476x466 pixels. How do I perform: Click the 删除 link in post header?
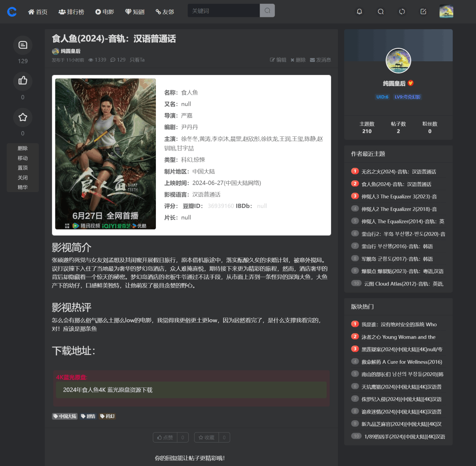click(298, 60)
